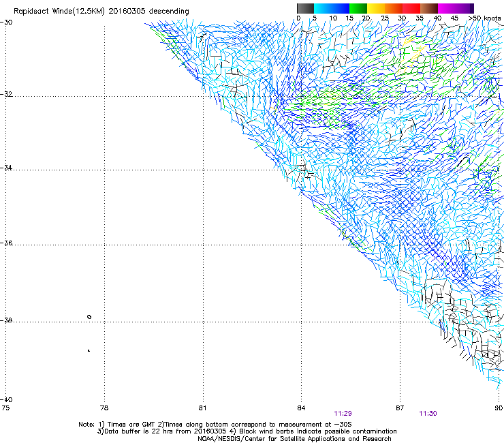The width and height of the screenshot is (504, 443).
Task: Click the gray 0-5 knots legend swatch
Action: 305,8
